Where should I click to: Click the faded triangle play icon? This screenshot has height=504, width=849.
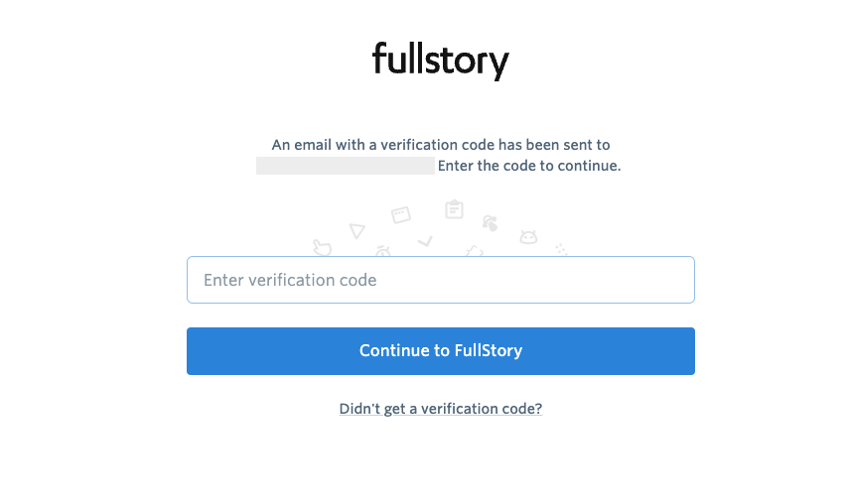coord(356,230)
